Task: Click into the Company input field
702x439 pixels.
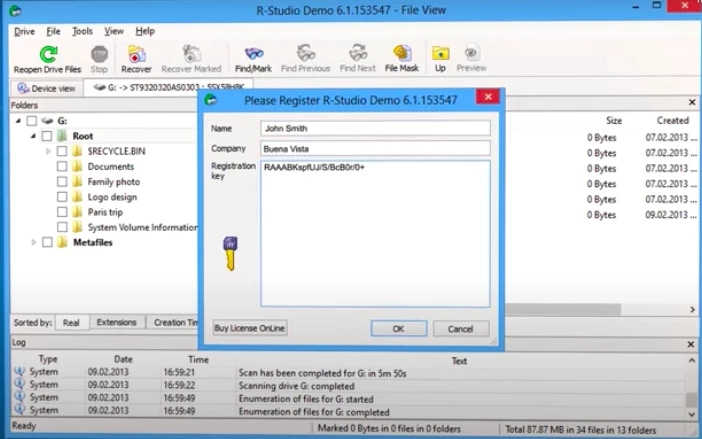Action: tap(375, 148)
